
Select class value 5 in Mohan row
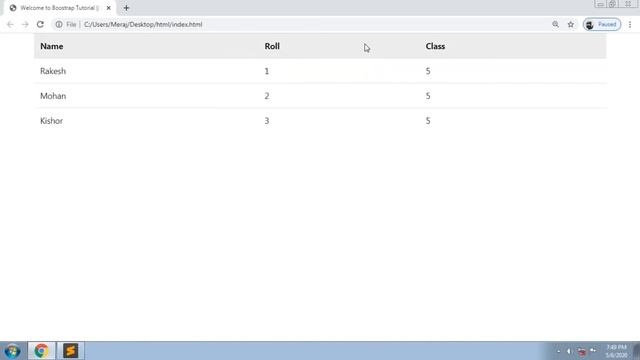click(428, 96)
